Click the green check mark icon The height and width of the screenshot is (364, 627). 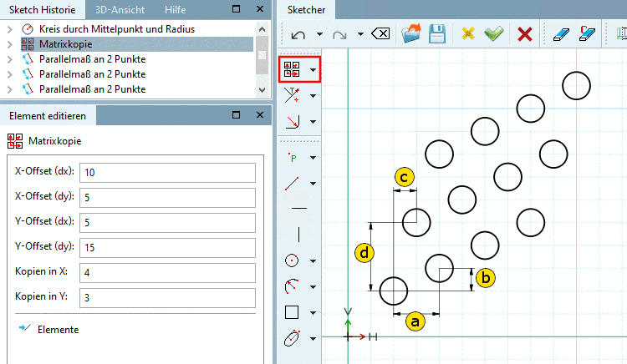(494, 34)
